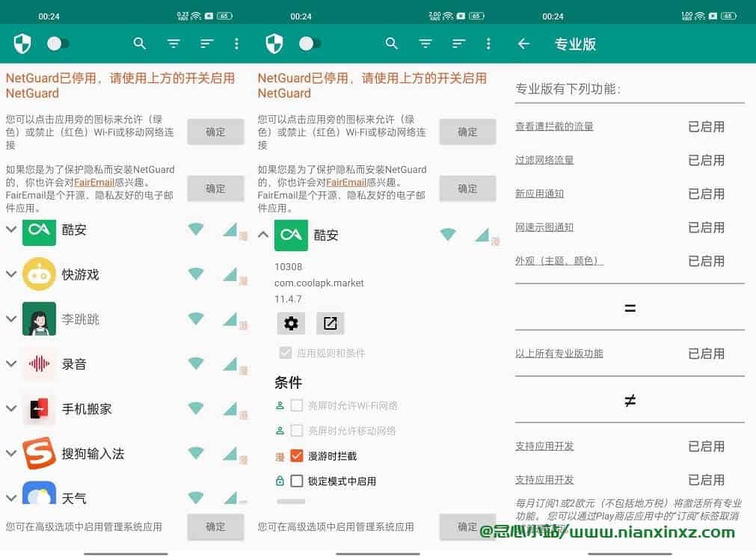Open the sort icon in the left screen toolbar
756x560 pixels.
(x=206, y=44)
